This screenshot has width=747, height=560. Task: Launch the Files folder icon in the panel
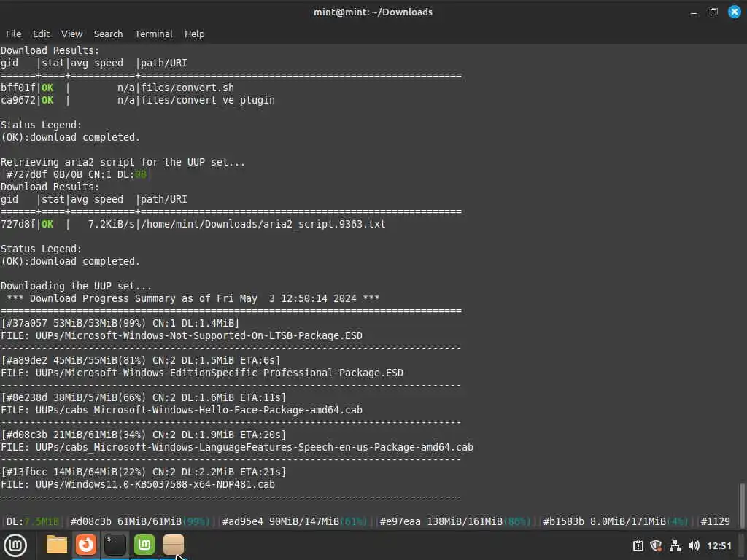click(x=57, y=545)
